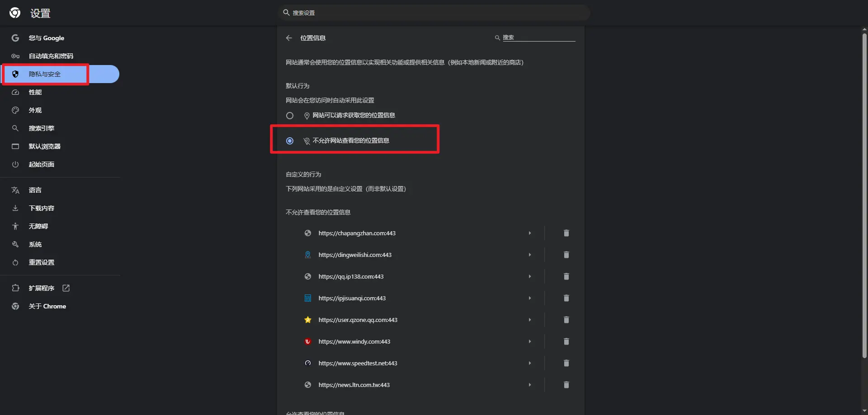Select 不允许网站查看您的位置信息 radio option
Image resolution: width=868 pixels, height=415 pixels.
(290, 141)
